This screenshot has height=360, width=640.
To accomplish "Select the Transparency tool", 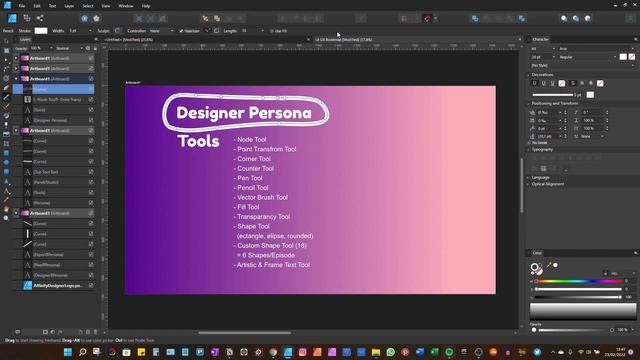I will pyautogui.click(x=6, y=125).
